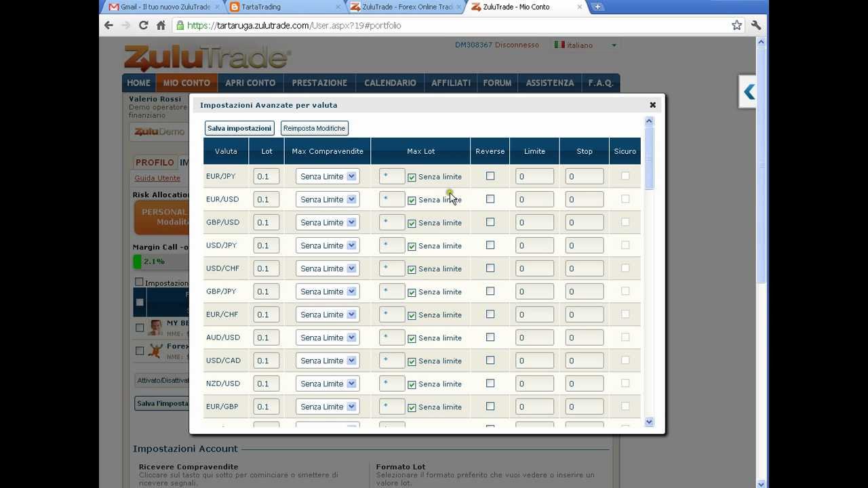Image resolution: width=868 pixels, height=488 pixels.
Task: Open Max Compravendite dropdown for USD/JPY
Action: point(328,245)
